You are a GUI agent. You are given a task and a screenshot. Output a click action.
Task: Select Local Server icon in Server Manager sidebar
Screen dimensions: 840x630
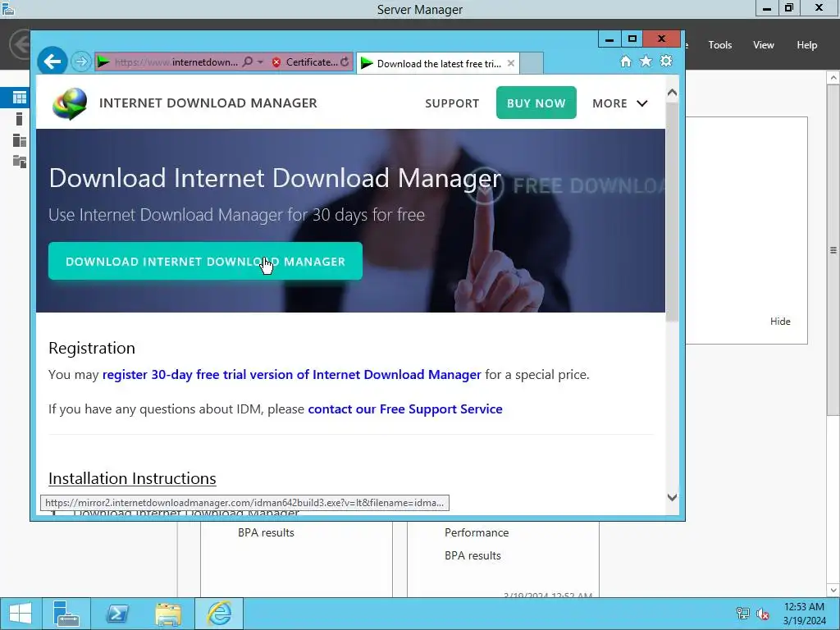20,118
